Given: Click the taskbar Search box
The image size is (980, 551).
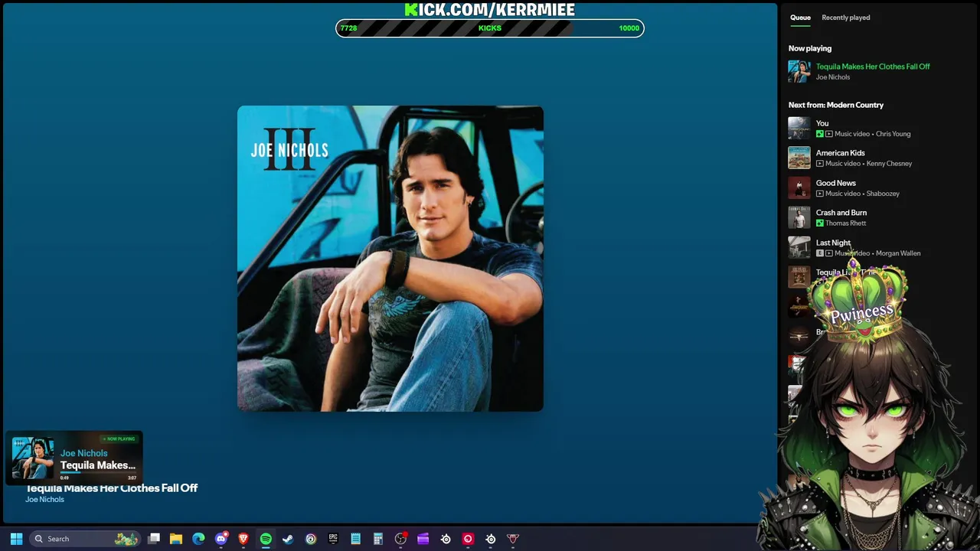Looking at the screenshot, I should (84, 539).
